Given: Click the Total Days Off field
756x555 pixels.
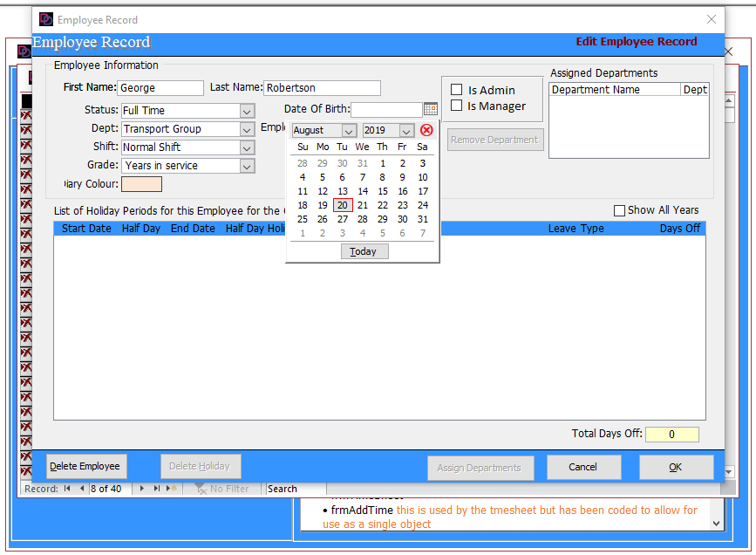Looking at the screenshot, I should (x=671, y=435).
